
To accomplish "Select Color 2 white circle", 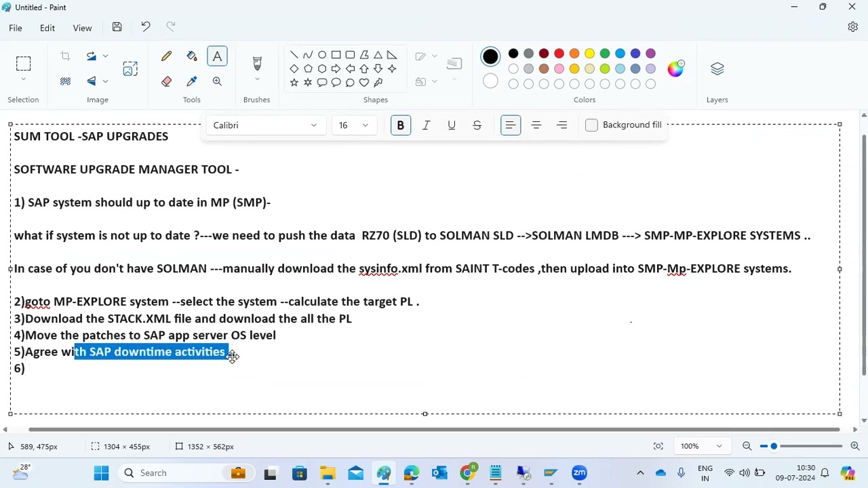I will point(490,81).
